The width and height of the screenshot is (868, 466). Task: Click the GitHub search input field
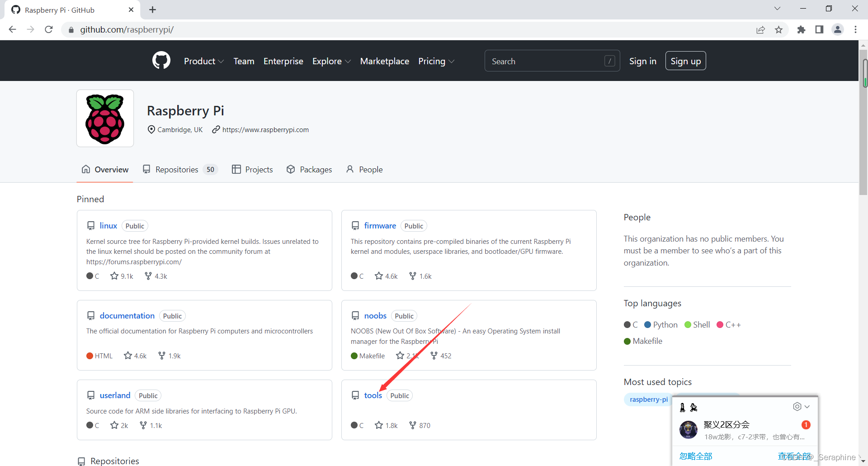click(x=552, y=61)
